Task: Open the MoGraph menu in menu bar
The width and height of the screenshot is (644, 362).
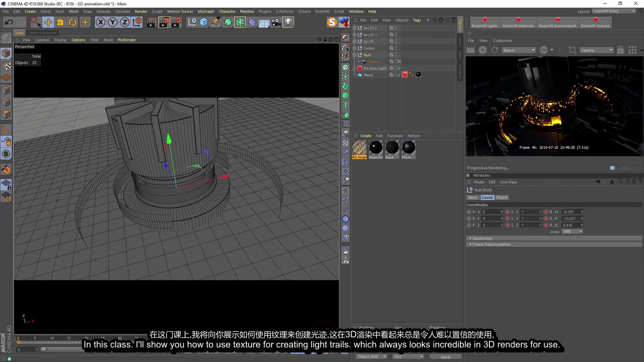Action: (206, 11)
